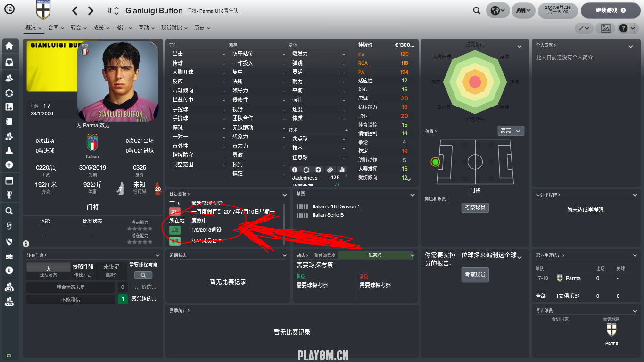The width and height of the screenshot is (644, 362).
Task: Open the trophy competitions icon in sidebar
Action: pos(9,195)
